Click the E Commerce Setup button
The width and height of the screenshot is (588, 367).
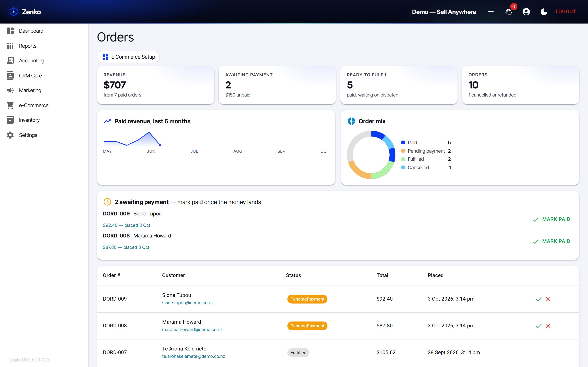coord(128,57)
